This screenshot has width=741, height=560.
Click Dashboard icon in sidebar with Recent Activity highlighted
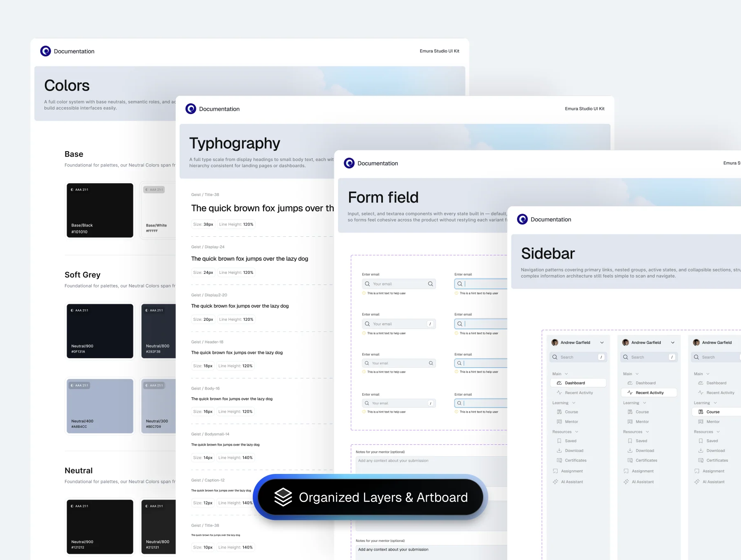pyautogui.click(x=630, y=383)
